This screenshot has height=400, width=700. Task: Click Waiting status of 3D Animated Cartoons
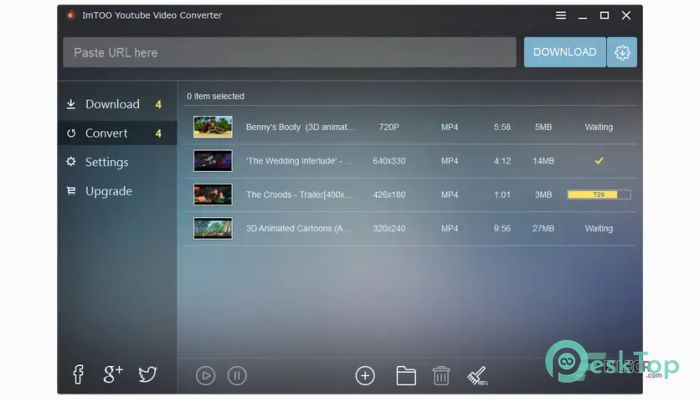tap(599, 229)
